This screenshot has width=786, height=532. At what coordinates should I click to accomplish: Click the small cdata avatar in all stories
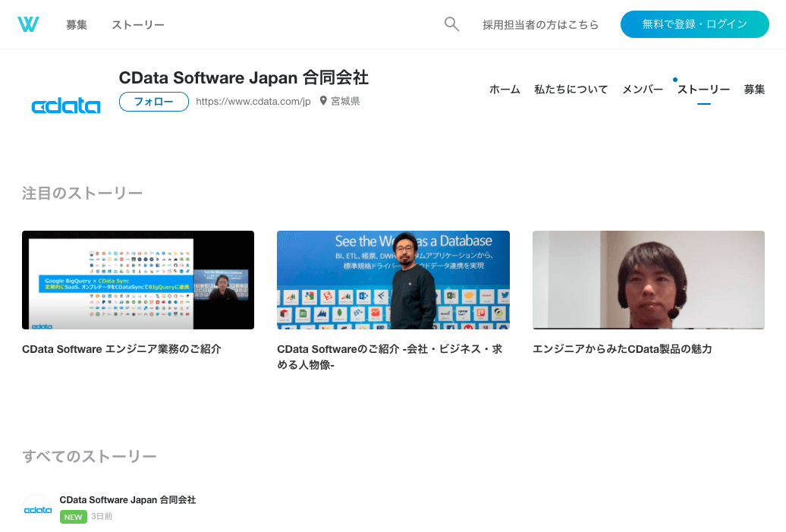[38, 509]
